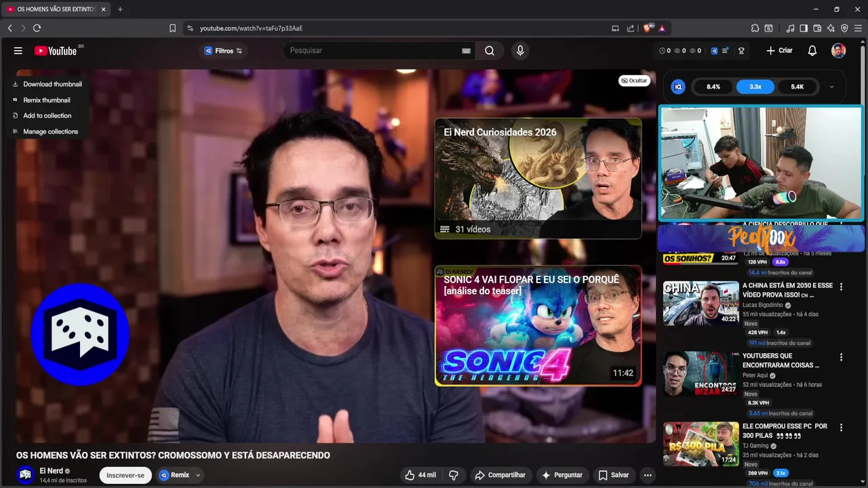The height and width of the screenshot is (488, 868).
Task: Open the Brave Rewards triangle icon
Action: pos(661,28)
